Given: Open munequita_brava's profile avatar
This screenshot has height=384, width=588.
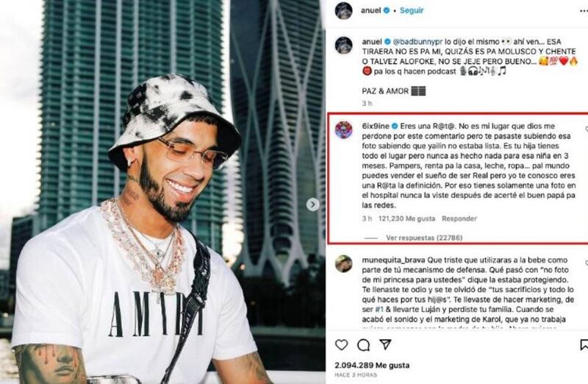Looking at the screenshot, I should coord(343,263).
